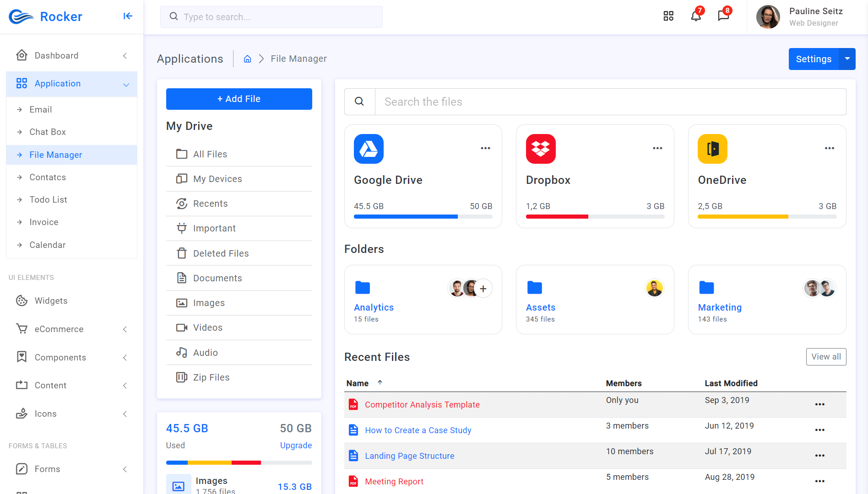This screenshot has height=494, width=868.
Task: Click the Add File button
Action: (x=239, y=99)
